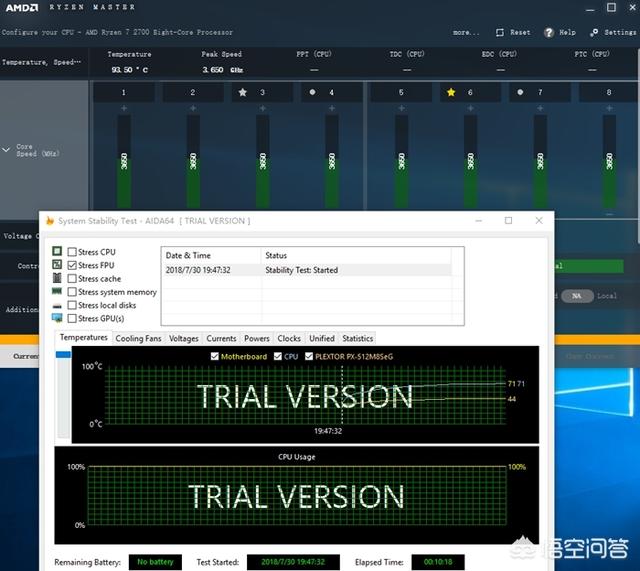Image resolution: width=640 pixels, height=571 pixels.
Task: Open the Currents tab
Action: click(x=221, y=338)
